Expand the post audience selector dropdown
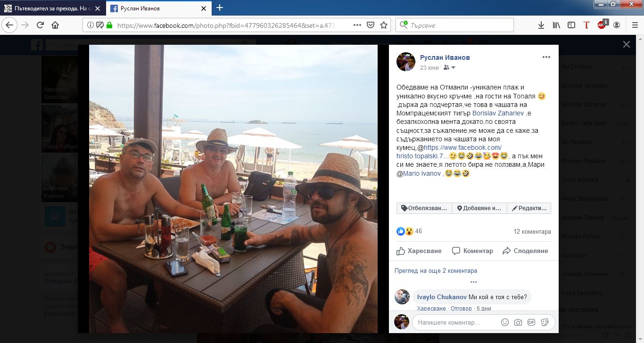 coord(449,68)
